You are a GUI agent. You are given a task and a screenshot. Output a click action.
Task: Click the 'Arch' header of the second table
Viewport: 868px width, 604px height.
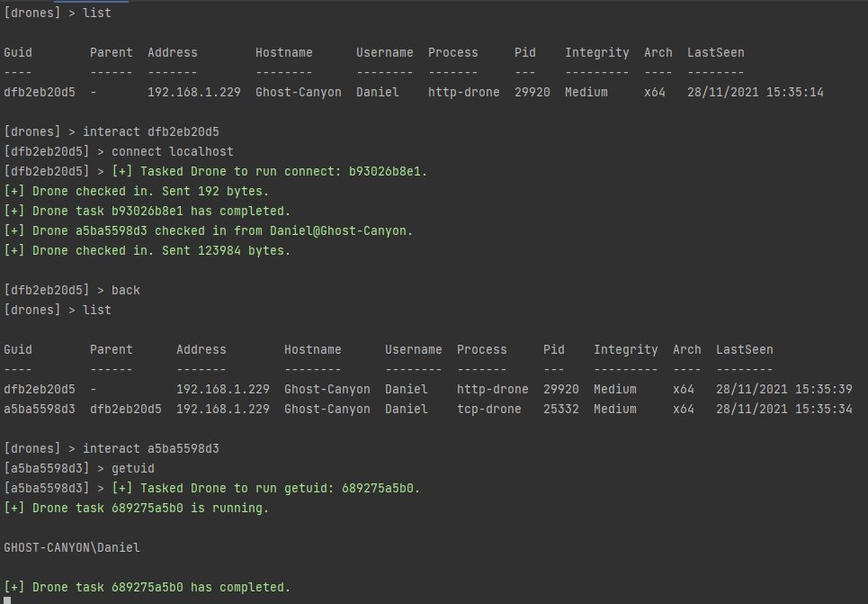[x=687, y=349]
